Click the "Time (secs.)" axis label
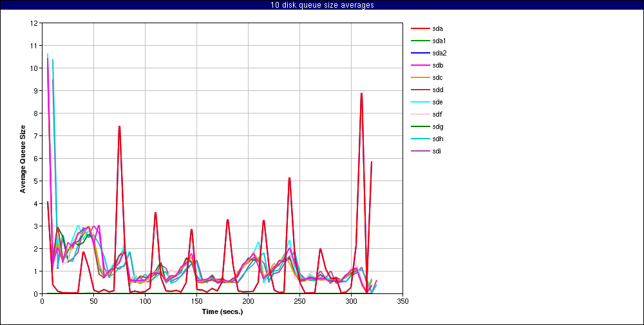Image resolution: width=644 pixels, height=325 pixels. pos(223,312)
